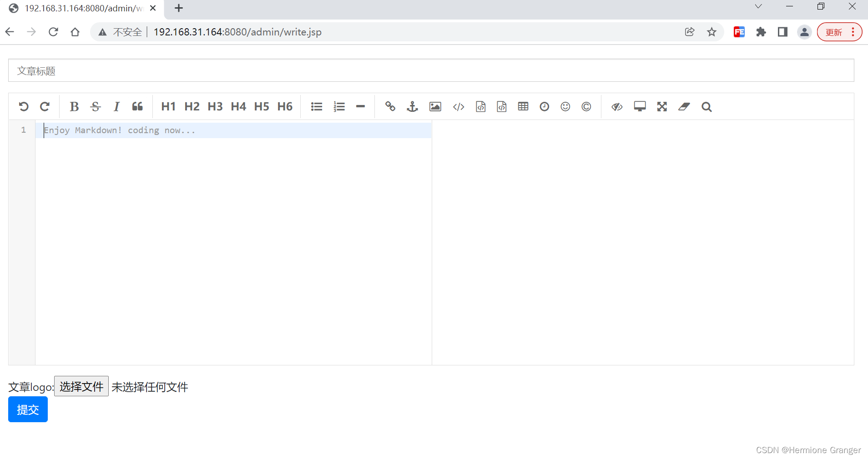The image size is (868, 459).
Task: Insert an H5 heading
Action: (262, 107)
